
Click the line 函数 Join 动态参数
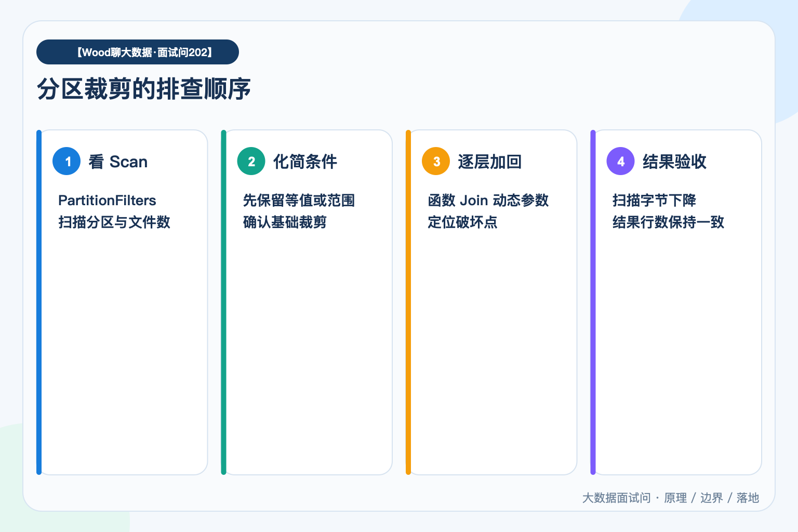click(x=488, y=201)
